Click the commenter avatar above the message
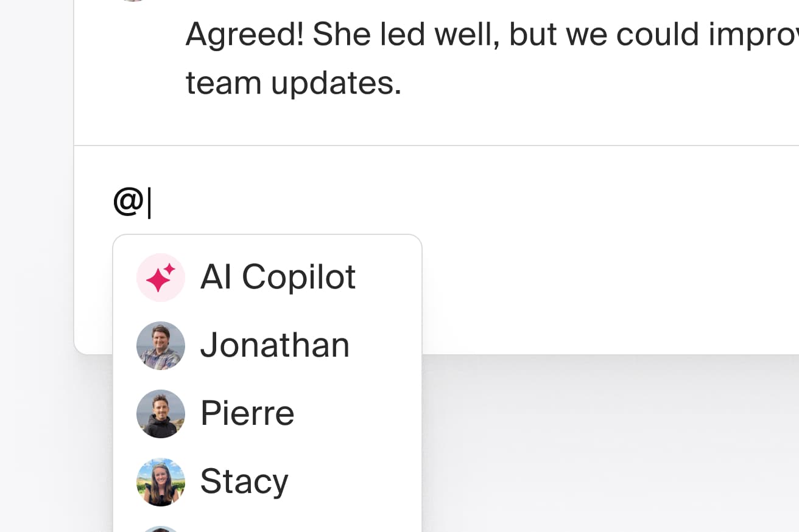Viewport: 799px width, 532px height. coord(133,1)
